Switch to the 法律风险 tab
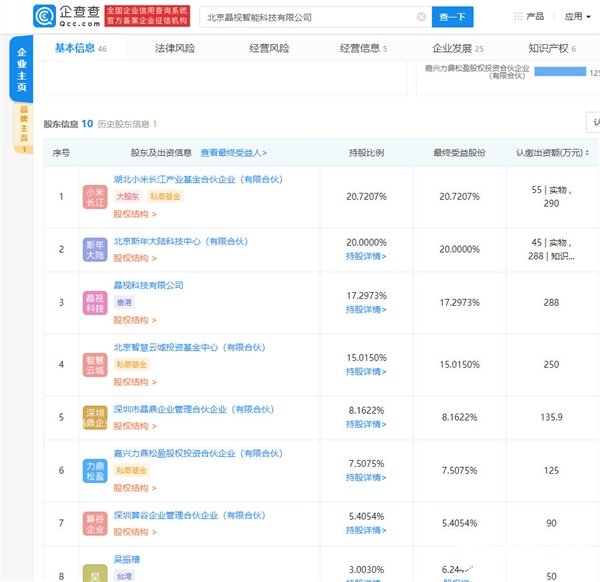 pyautogui.click(x=174, y=48)
